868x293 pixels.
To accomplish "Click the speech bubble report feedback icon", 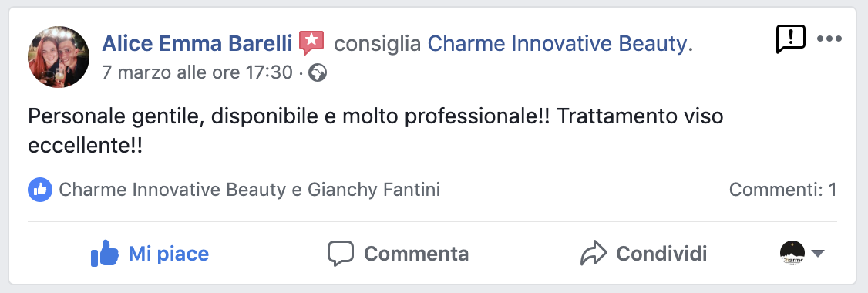I will (x=790, y=39).
